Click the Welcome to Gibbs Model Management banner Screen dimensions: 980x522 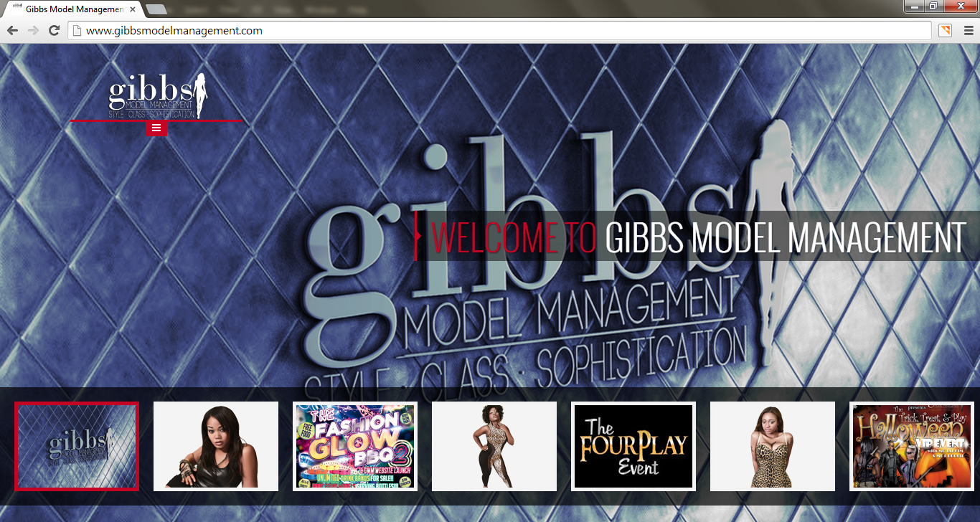coord(697,237)
